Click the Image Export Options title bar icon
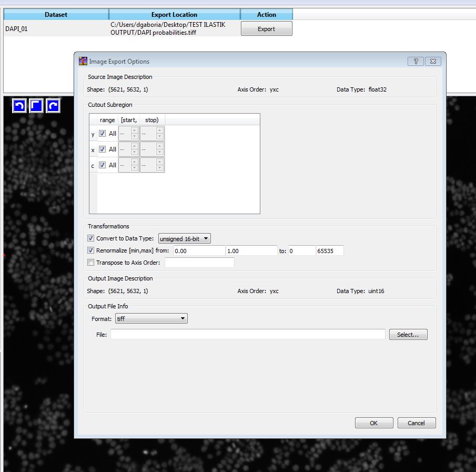The image size is (476, 472). 83,61
